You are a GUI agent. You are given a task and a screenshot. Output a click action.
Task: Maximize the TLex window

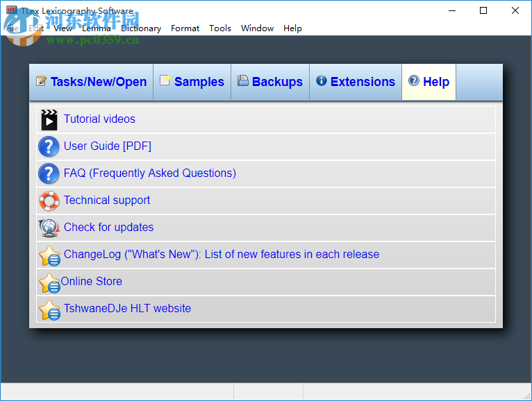click(483, 10)
